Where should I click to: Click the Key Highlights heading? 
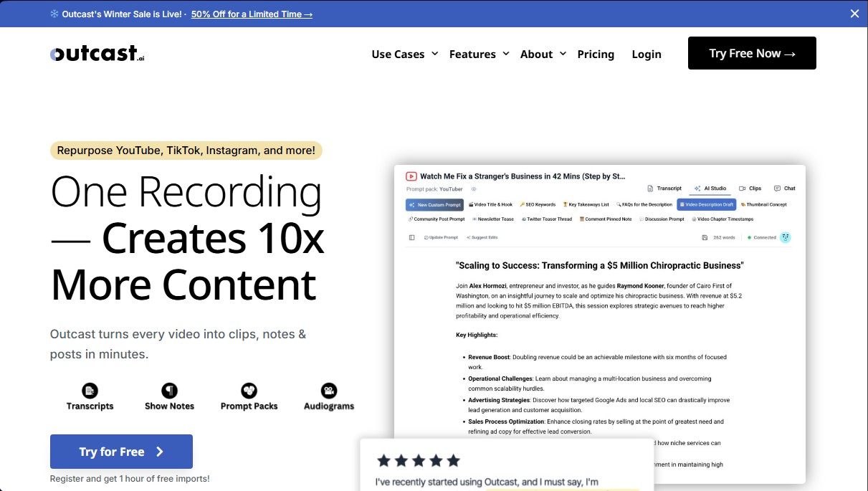click(x=477, y=335)
